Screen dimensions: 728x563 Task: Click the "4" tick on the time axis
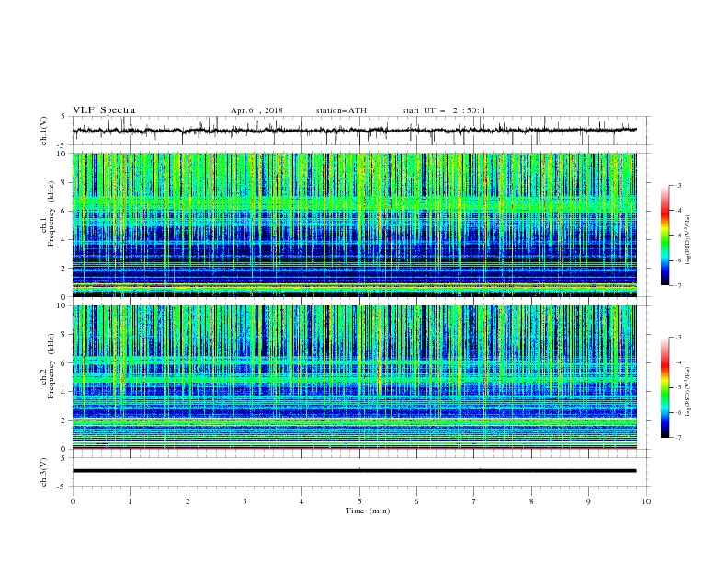tap(301, 501)
